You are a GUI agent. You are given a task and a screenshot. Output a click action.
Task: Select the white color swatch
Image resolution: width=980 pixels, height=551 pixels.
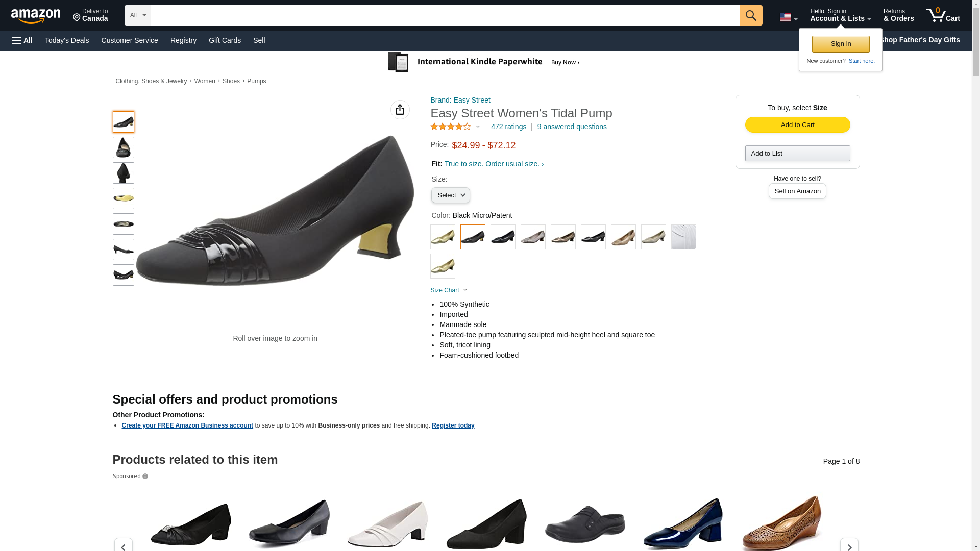pos(683,237)
